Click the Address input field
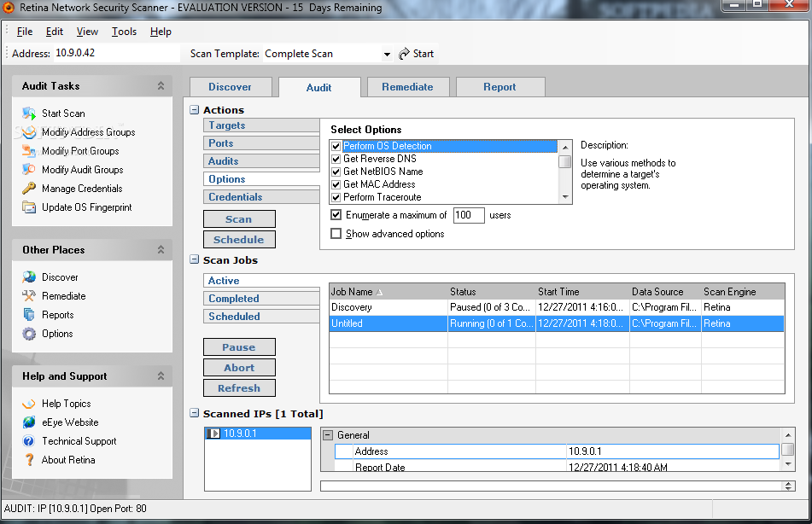The width and height of the screenshot is (812, 524). click(116, 53)
